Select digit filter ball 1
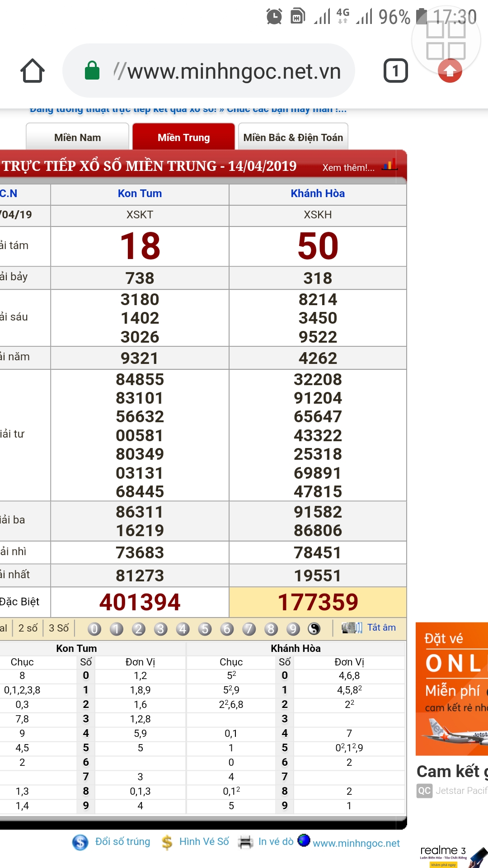Viewport: 488px width, 868px height. point(117,629)
